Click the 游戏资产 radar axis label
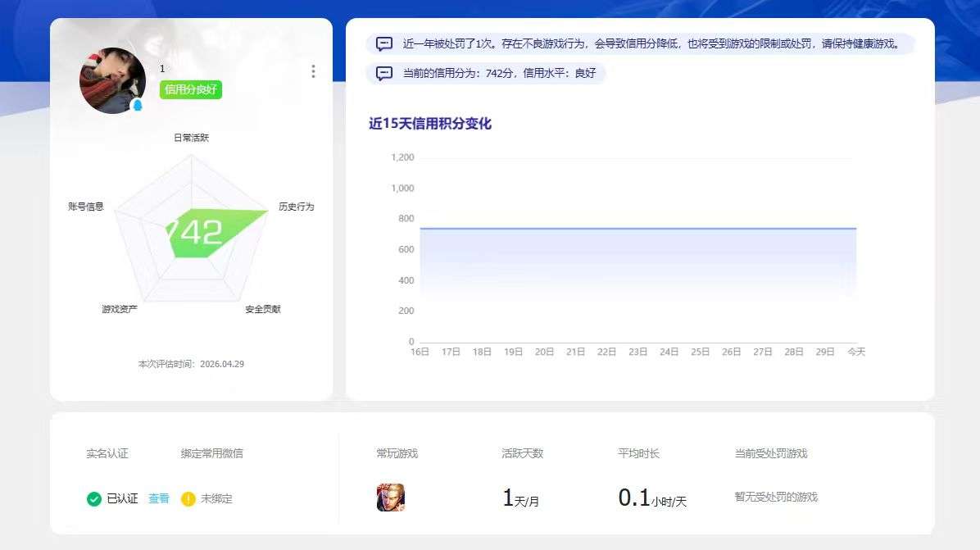Viewport: 980px width, 550px height. (120, 309)
